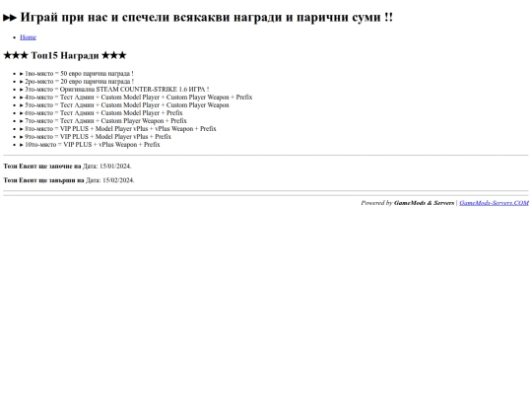Screen dimensions: 532x399
Task: Click the 9то-място VIP PLUS row
Action: [x=96, y=137]
